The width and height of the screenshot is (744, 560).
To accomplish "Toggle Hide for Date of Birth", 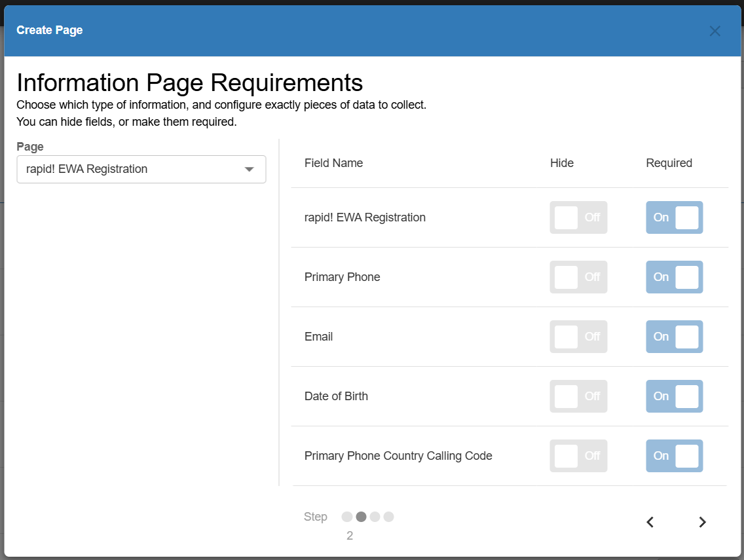I will tap(578, 396).
